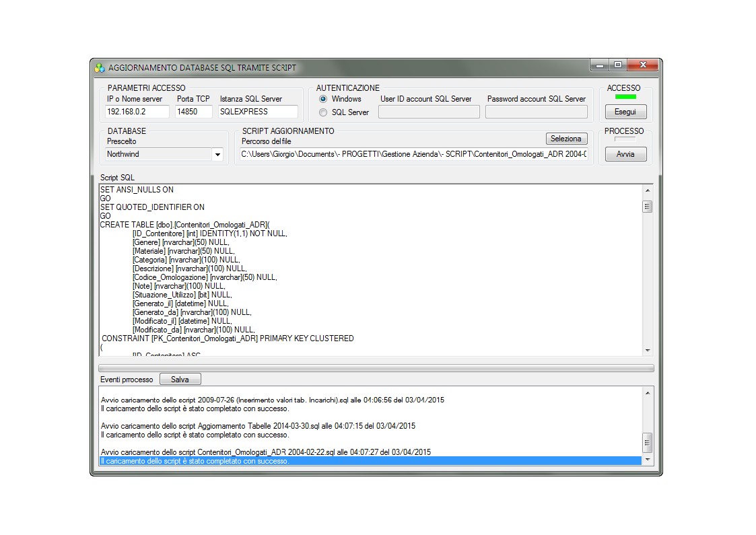Click the PROCESSO status indicator bar
756x535 pixels.
pos(625,139)
